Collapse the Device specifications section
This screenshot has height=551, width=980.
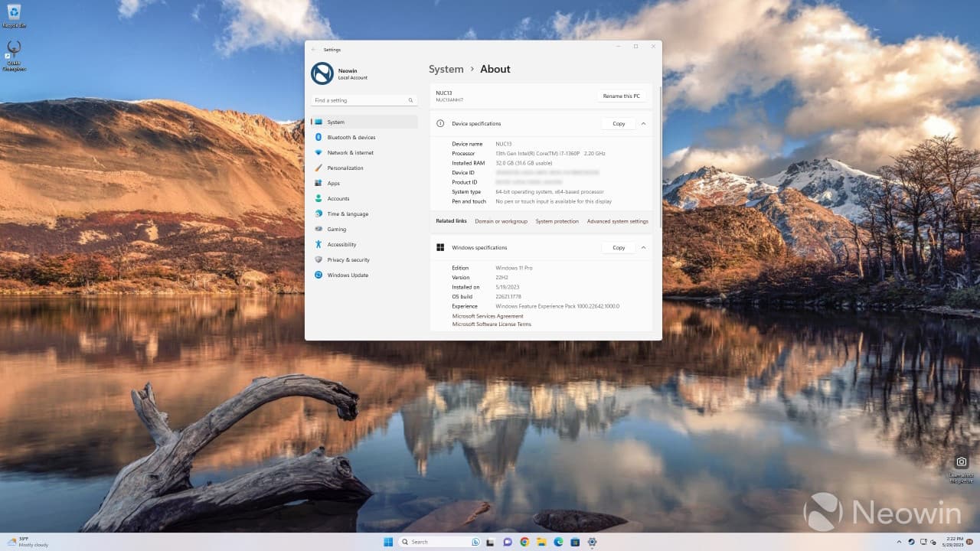click(x=643, y=124)
